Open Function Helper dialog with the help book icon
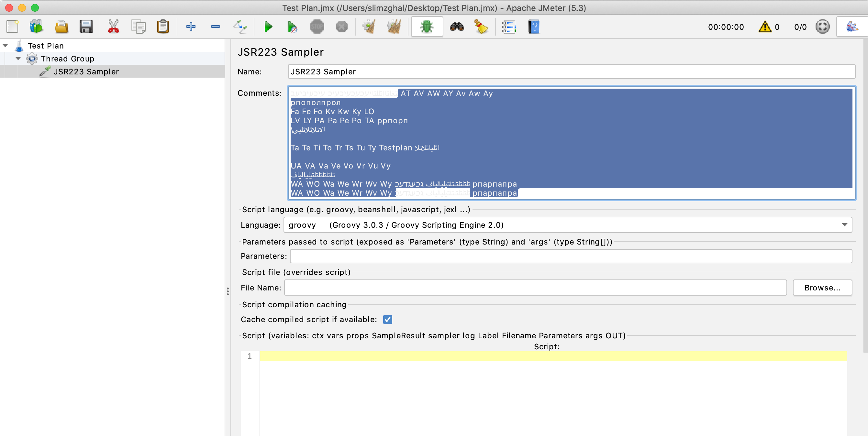868x436 pixels. coord(534,27)
